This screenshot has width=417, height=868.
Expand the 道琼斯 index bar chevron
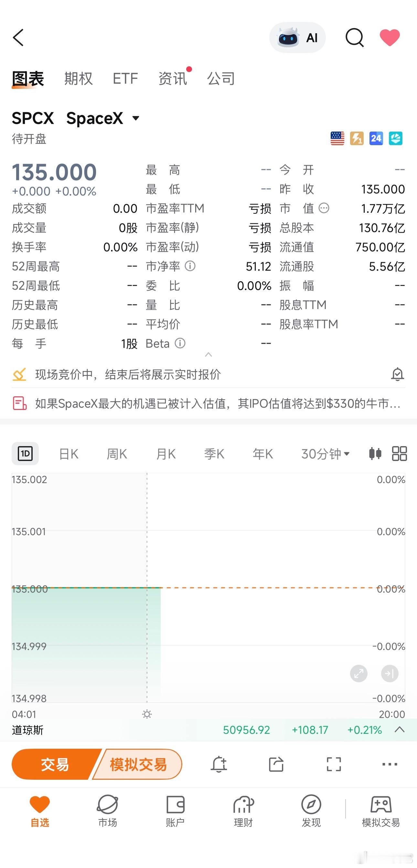pyautogui.click(x=400, y=730)
